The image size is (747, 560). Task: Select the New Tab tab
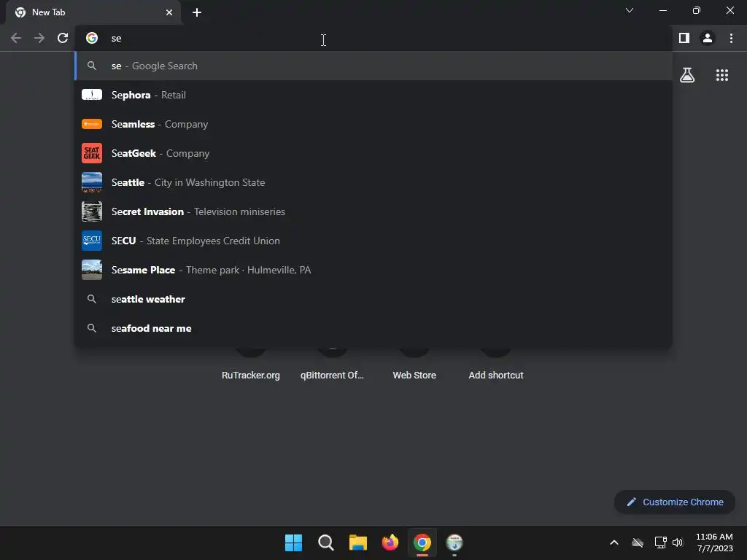coord(93,12)
